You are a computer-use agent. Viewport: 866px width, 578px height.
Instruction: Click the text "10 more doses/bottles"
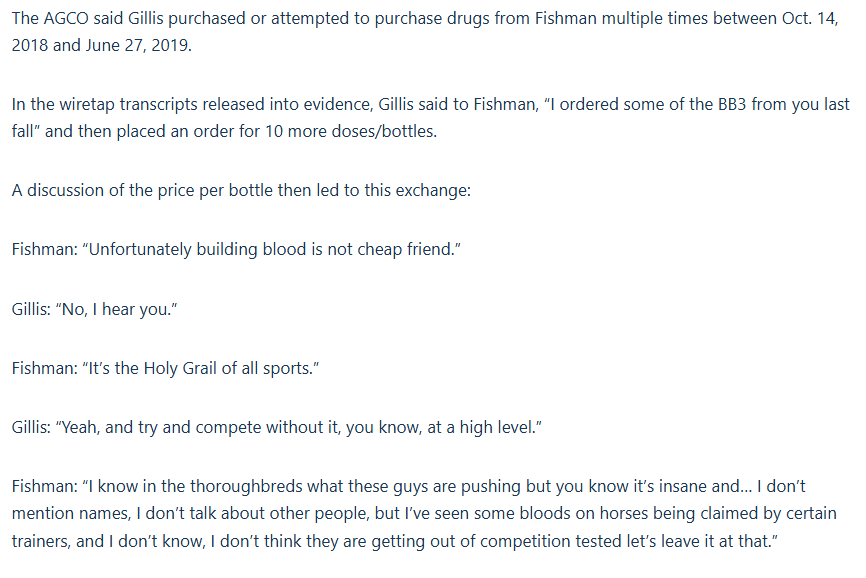pyautogui.click(x=357, y=131)
